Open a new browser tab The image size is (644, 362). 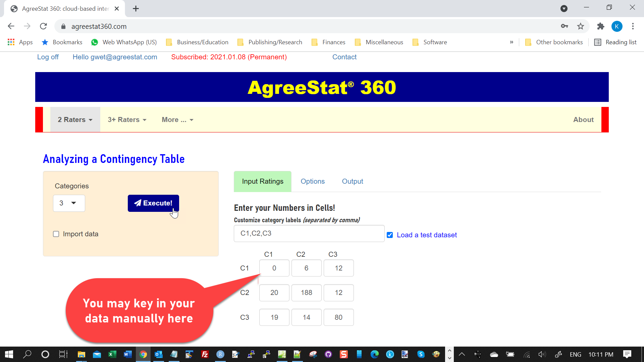[x=136, y=9]
